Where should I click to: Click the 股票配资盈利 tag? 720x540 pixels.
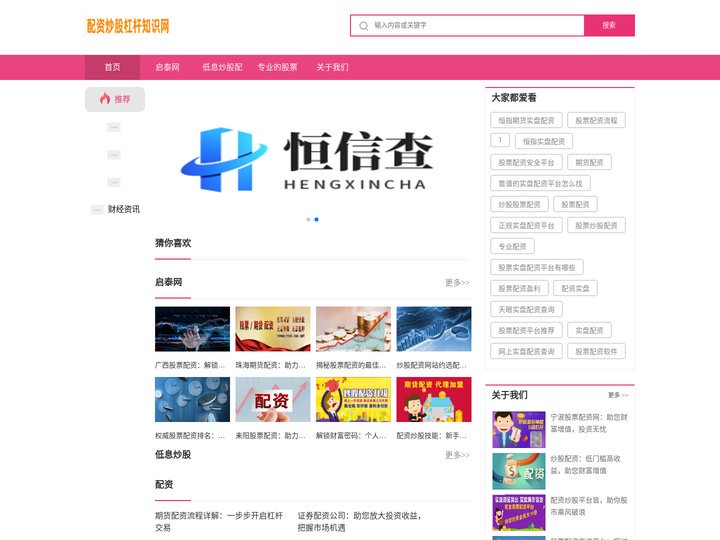coord(519,288)
